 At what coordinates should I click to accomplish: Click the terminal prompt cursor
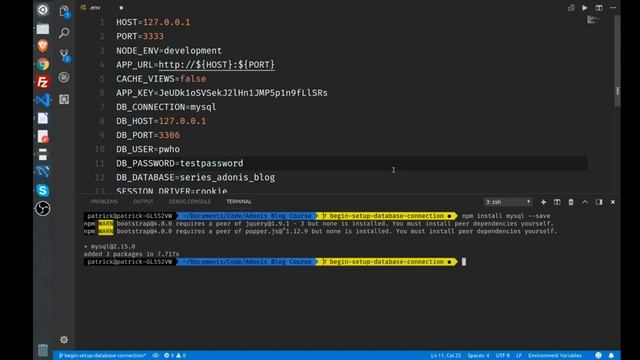pos(464,262)
